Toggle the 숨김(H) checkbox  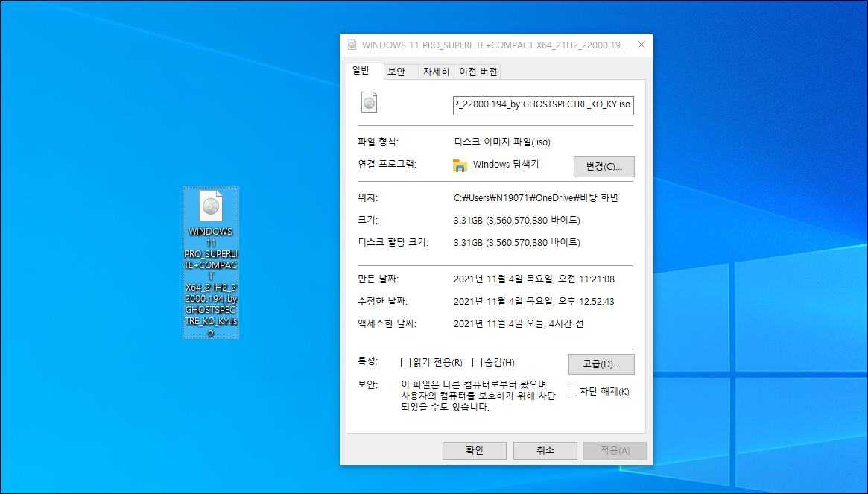coord(477,363)
